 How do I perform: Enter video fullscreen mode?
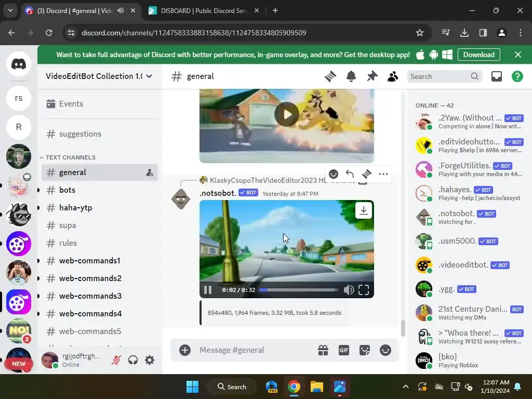363,290
